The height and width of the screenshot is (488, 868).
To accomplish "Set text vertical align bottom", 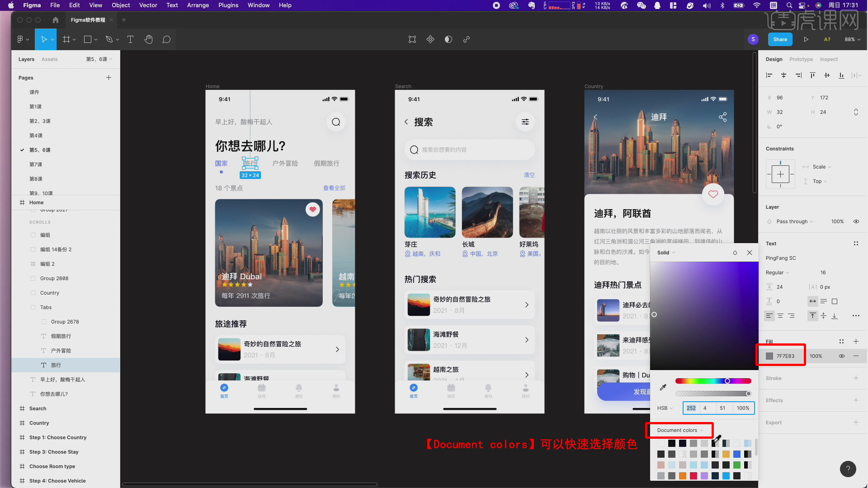I will pos(835,316).
